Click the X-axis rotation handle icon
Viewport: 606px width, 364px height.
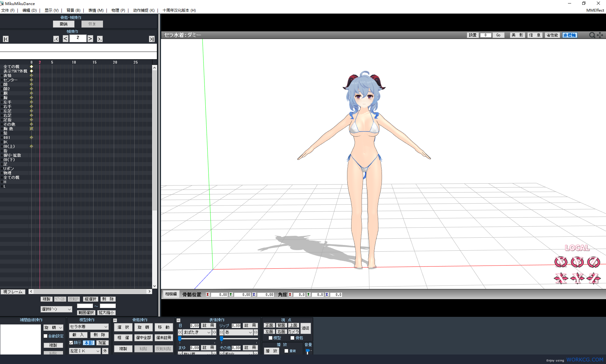[x=561, y=262]
